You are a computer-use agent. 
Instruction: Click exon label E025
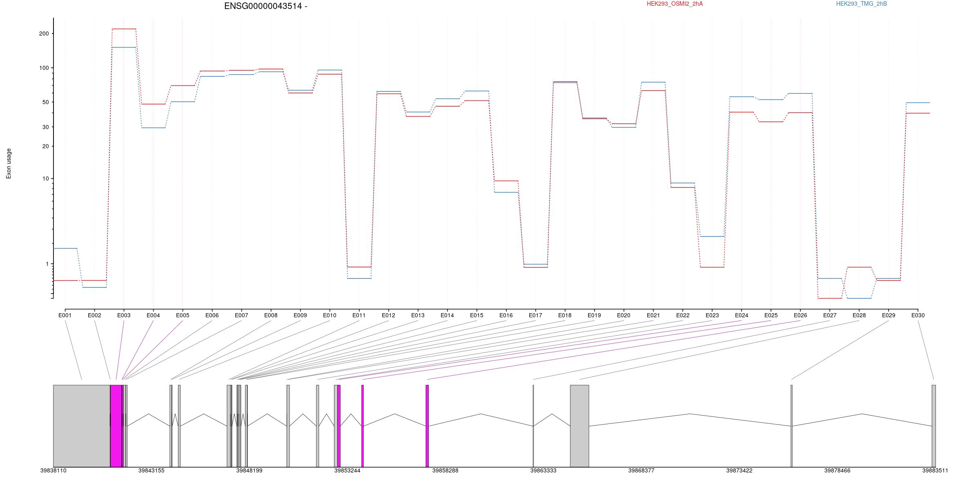point(771,315)
